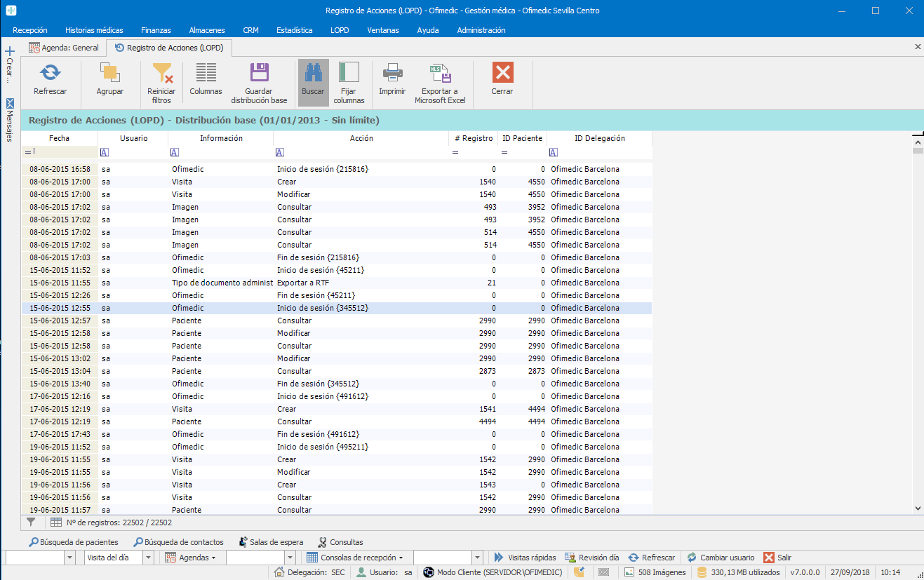Save layout with Guardar distribución base
The width and height of the screenshot is (924, 580).
[259, 83]
